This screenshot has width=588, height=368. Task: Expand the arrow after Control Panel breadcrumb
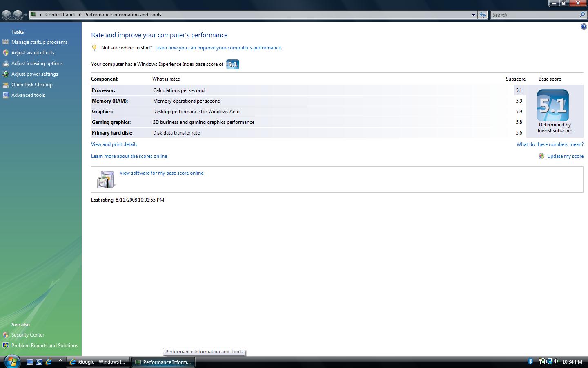point(79,15)
